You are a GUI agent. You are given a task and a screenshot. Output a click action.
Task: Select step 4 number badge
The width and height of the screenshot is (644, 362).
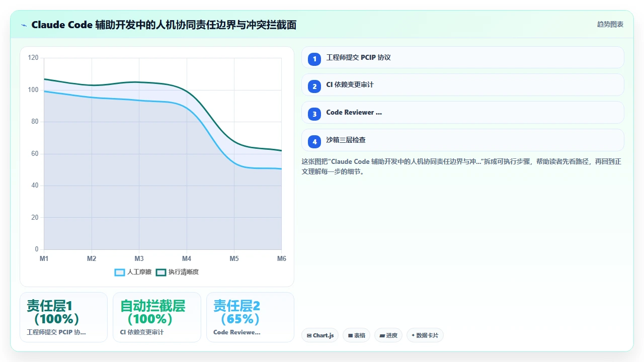click(314, 142)
